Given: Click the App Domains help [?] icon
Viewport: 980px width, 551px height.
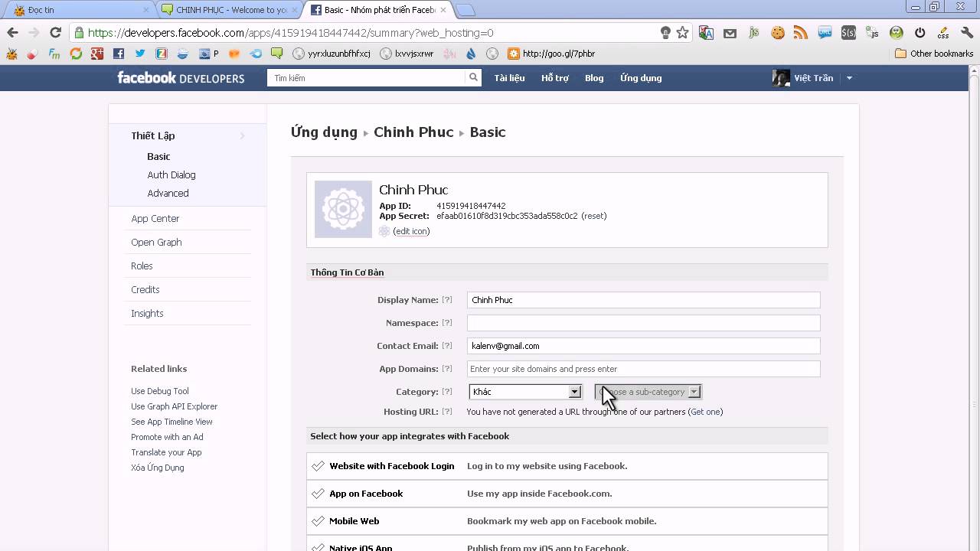Looking at the screenshot, I should click(447, 369).
